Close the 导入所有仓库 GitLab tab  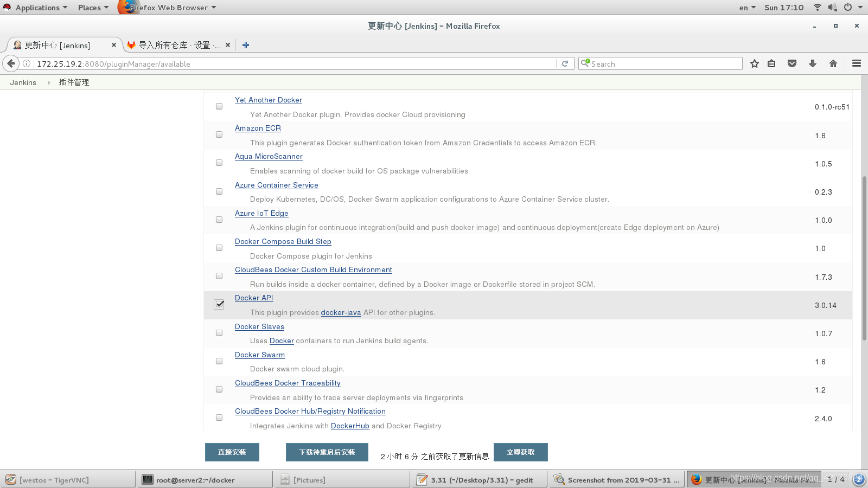[x=228, y=45]
